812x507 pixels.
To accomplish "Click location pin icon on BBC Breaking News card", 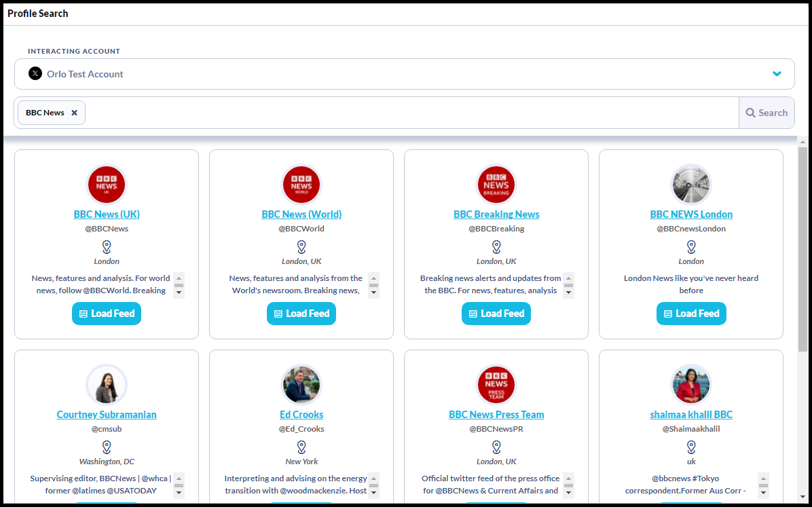I will point(496,247).
